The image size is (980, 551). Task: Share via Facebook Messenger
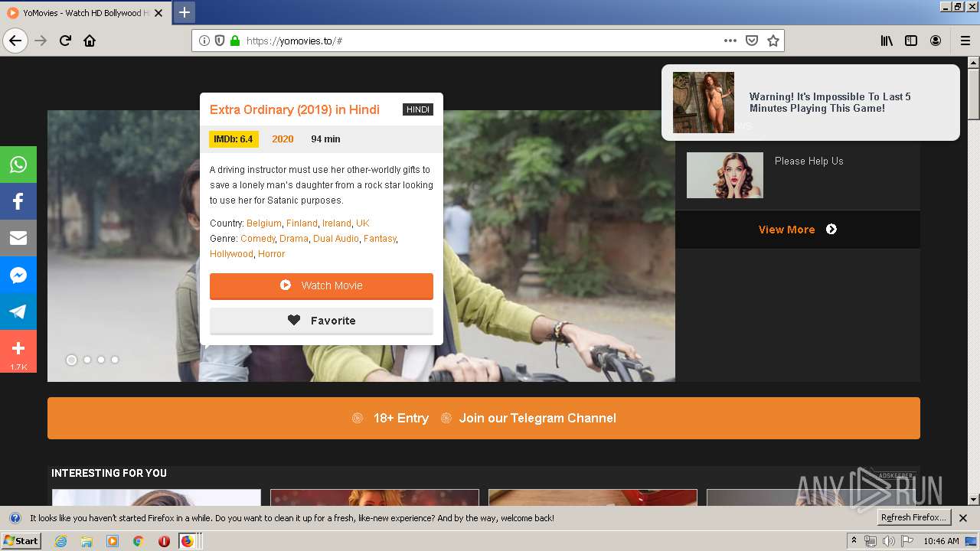18,275
